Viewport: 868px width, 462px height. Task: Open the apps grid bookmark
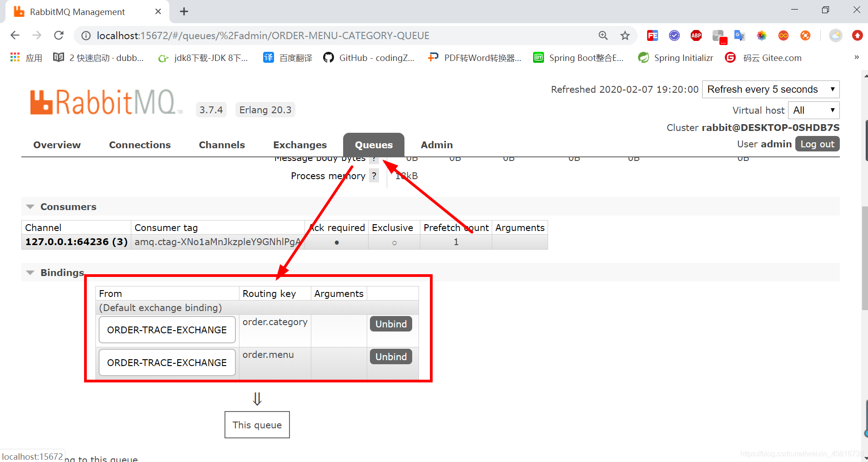coord(26,58)
